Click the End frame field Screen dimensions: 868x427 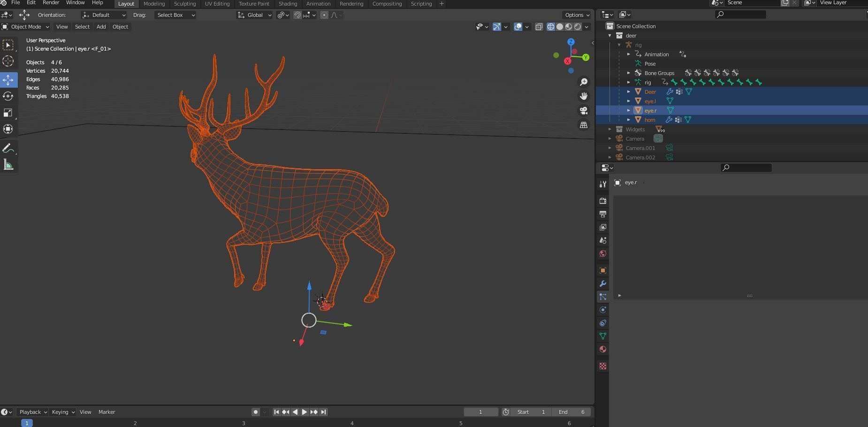coord(571,412)
